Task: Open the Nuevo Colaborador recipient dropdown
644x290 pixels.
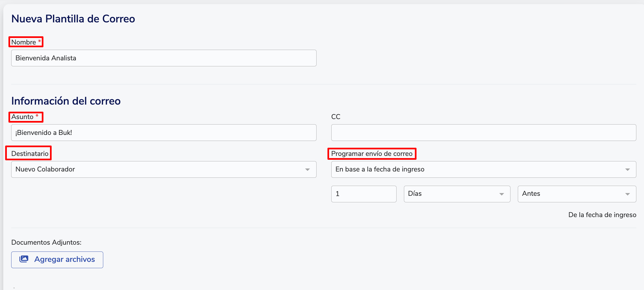Action: pyautogui.click(x=164, y=169)
